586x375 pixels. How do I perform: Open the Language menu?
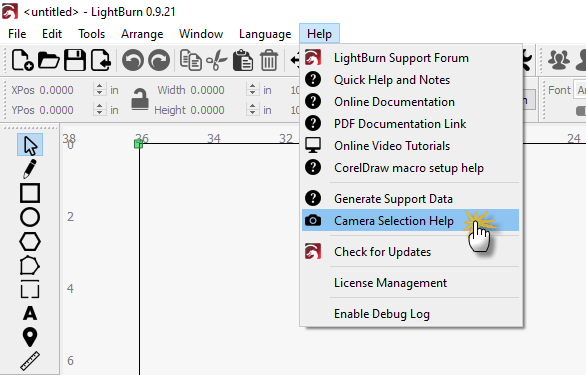[x=265, y=34]
